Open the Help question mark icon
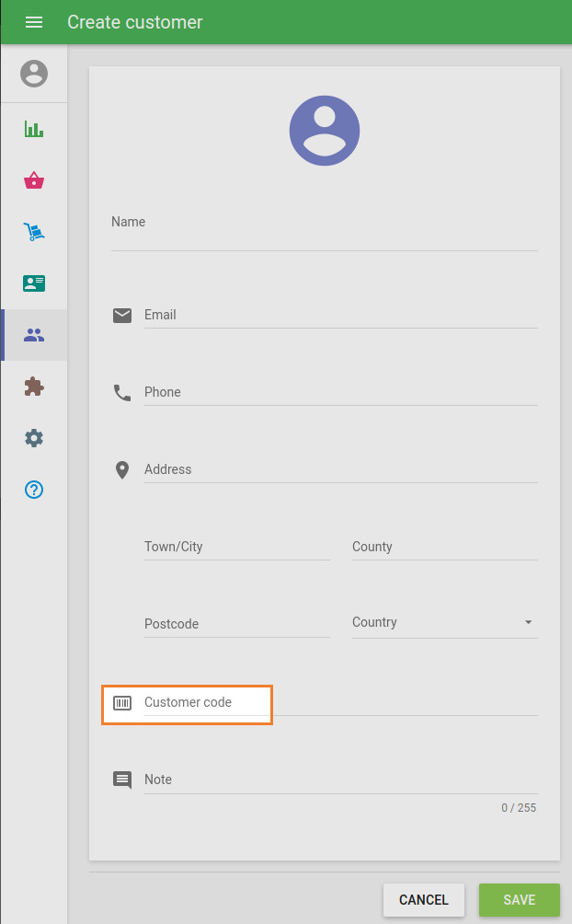Viewport: 572px width, 924px height. click(34, 490)
